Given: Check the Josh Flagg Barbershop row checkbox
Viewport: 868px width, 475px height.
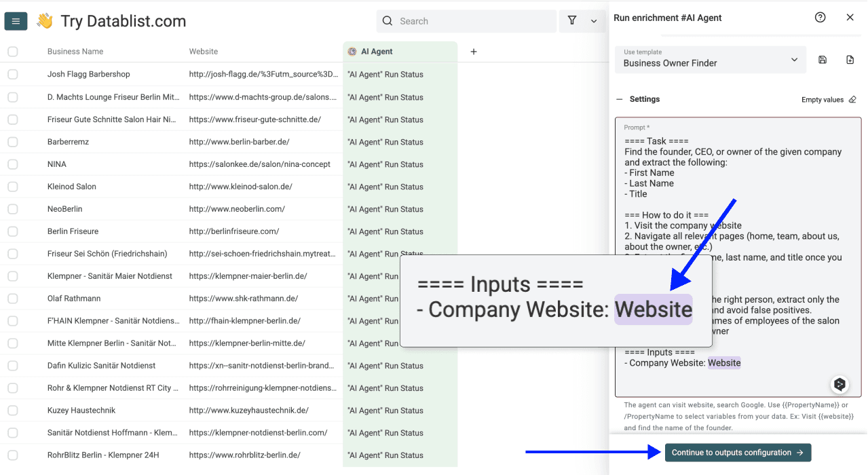Looking at the screenshot, I should (12, 74).
